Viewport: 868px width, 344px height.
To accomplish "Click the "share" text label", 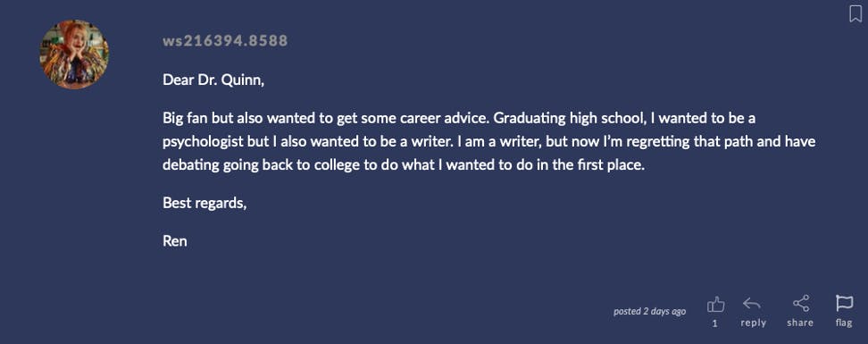I will [800, 323].
